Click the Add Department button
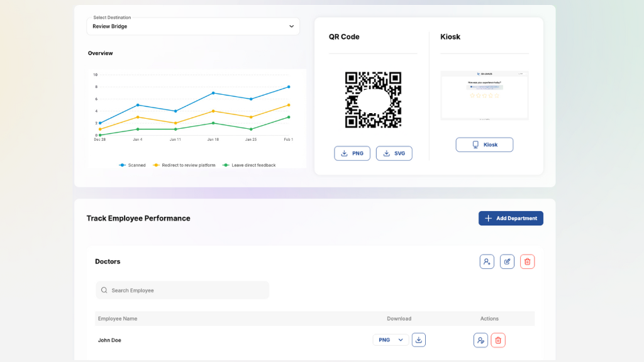This screenshot has height=362, width=644. pos(511,218)
